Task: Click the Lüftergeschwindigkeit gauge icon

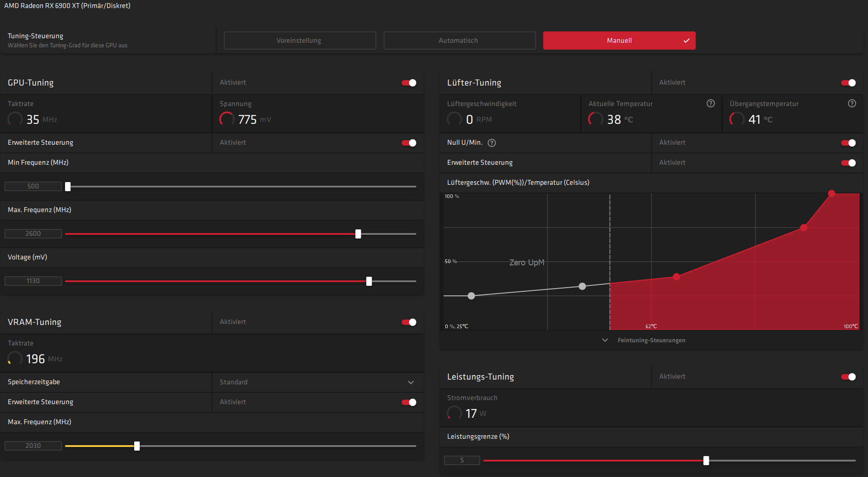Action: coord(454,119)
